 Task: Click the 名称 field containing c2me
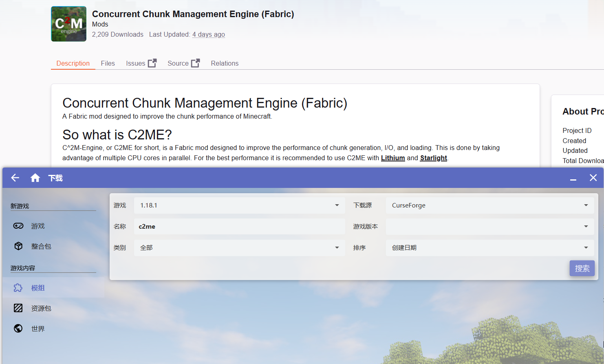(x=240, y=227)
